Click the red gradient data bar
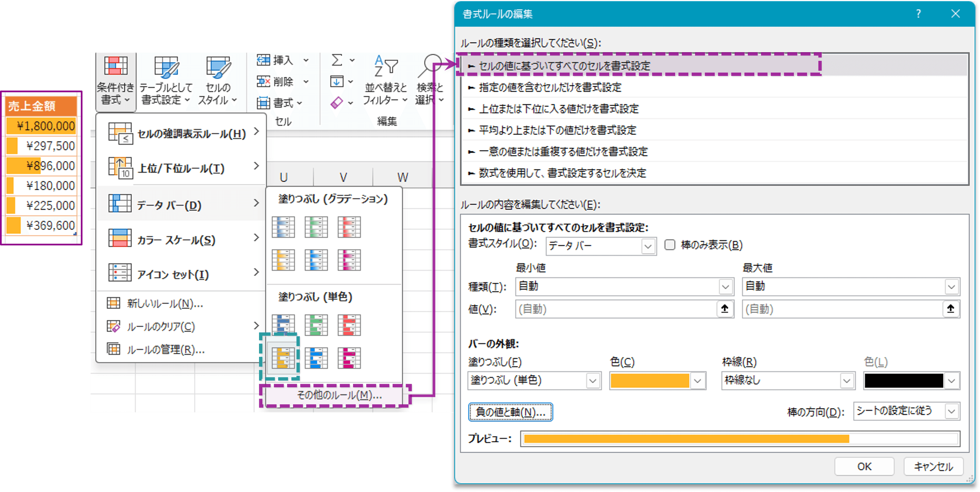Image resolution: width=980 pixels, height=492 pixels. click(349, 227)
